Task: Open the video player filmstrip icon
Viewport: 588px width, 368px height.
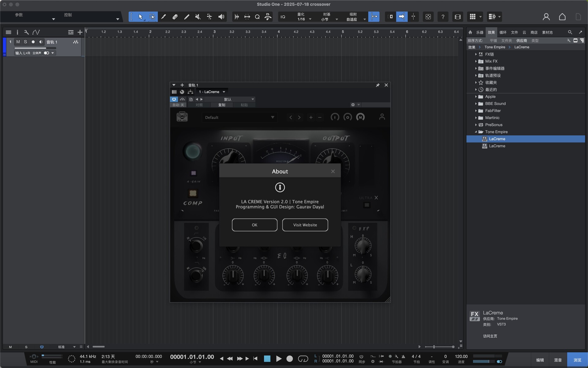Action: pyautogui.click(x=458, y=17)
